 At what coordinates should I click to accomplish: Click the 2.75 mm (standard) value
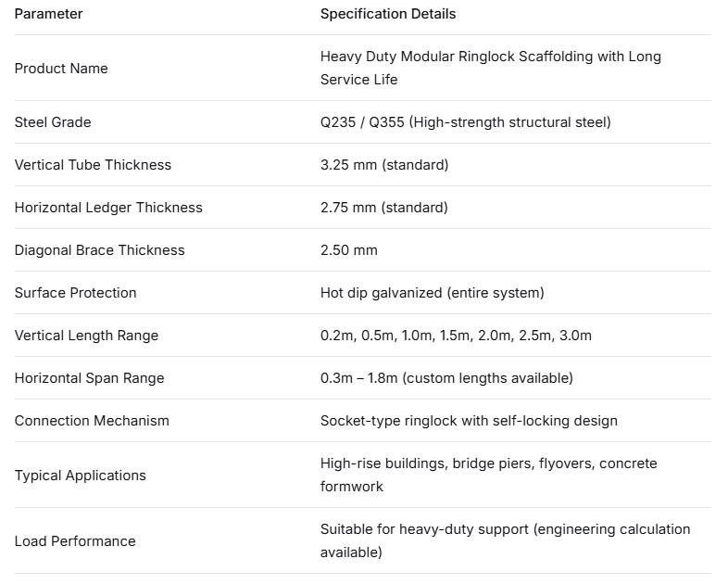383,208
